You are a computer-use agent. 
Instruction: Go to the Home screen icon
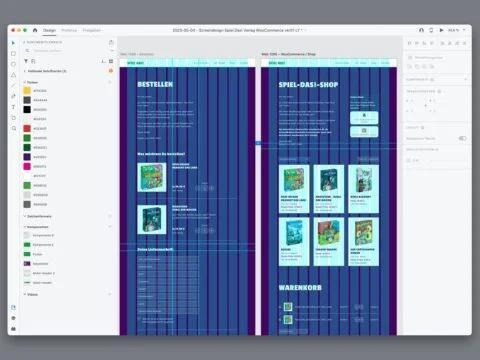coord(35,30)
